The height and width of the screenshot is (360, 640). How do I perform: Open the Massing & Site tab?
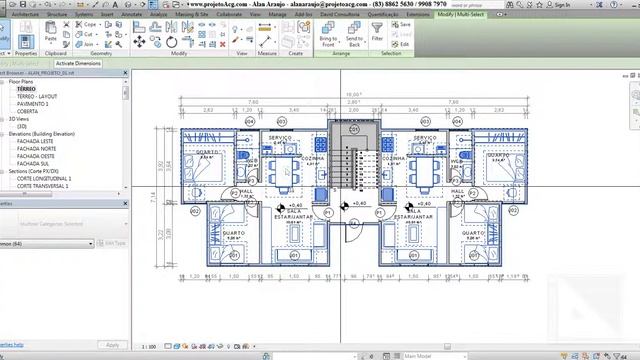tap(191, 14)
